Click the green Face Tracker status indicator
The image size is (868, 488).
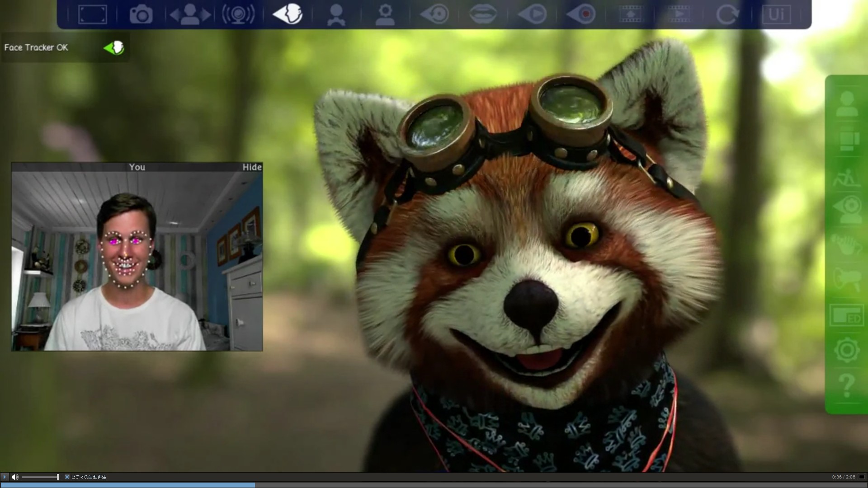[x=114, y=47]
